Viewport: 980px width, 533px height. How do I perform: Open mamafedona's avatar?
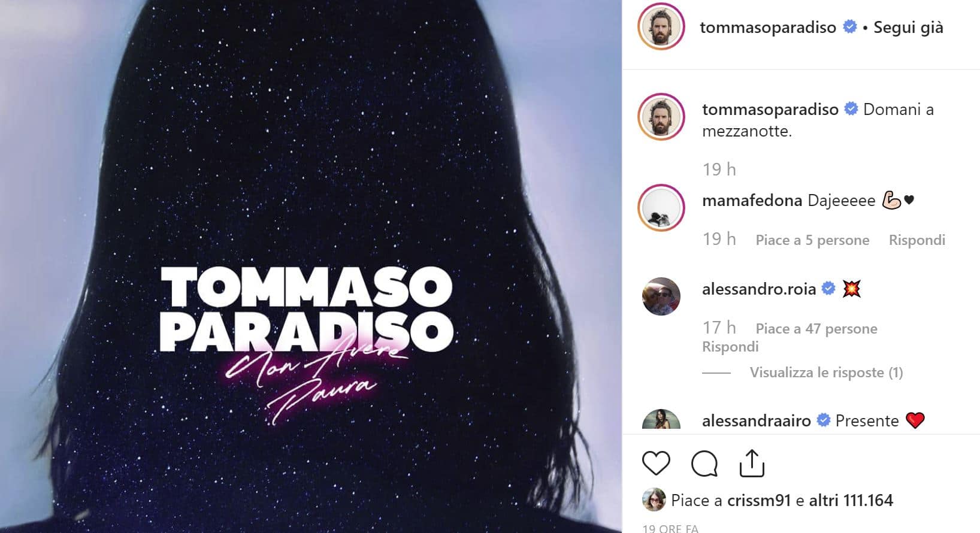click(x=661, y=208)
